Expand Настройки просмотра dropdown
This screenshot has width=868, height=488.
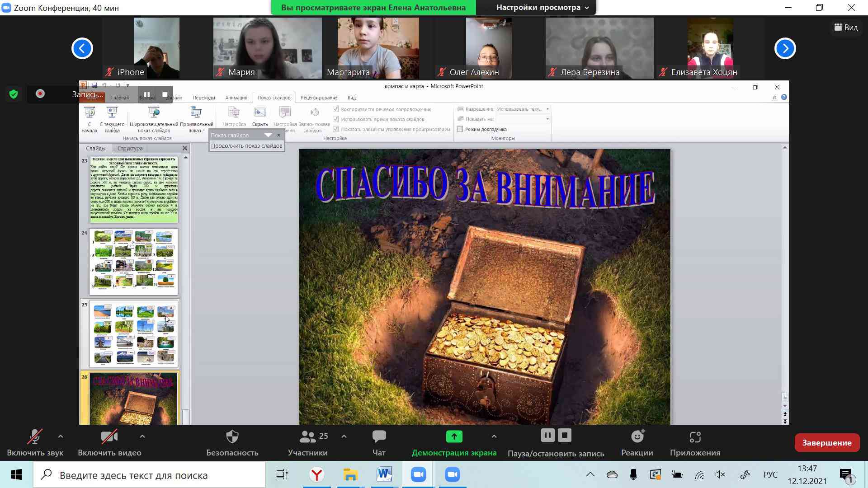(542, 8)
